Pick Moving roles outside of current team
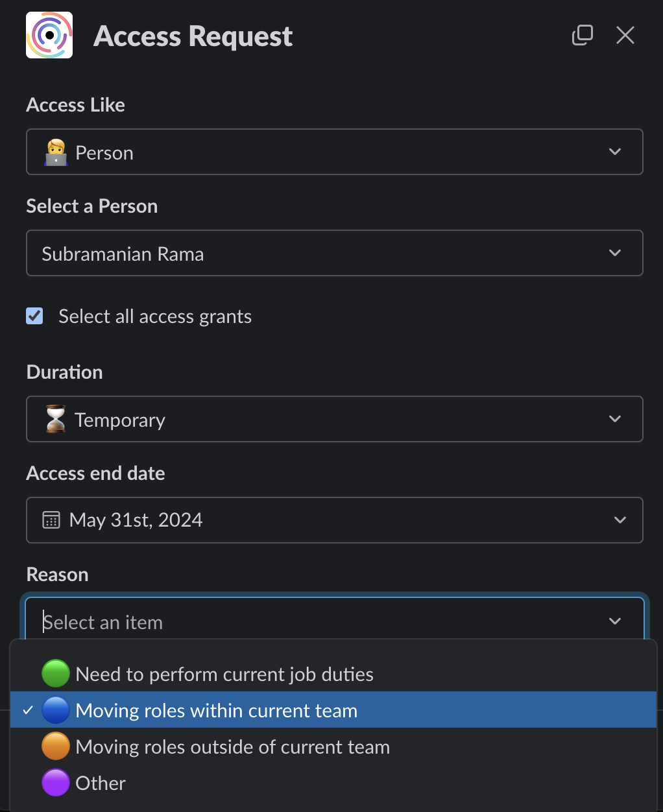This screenshot has height=812, width=663. (232, 746)
